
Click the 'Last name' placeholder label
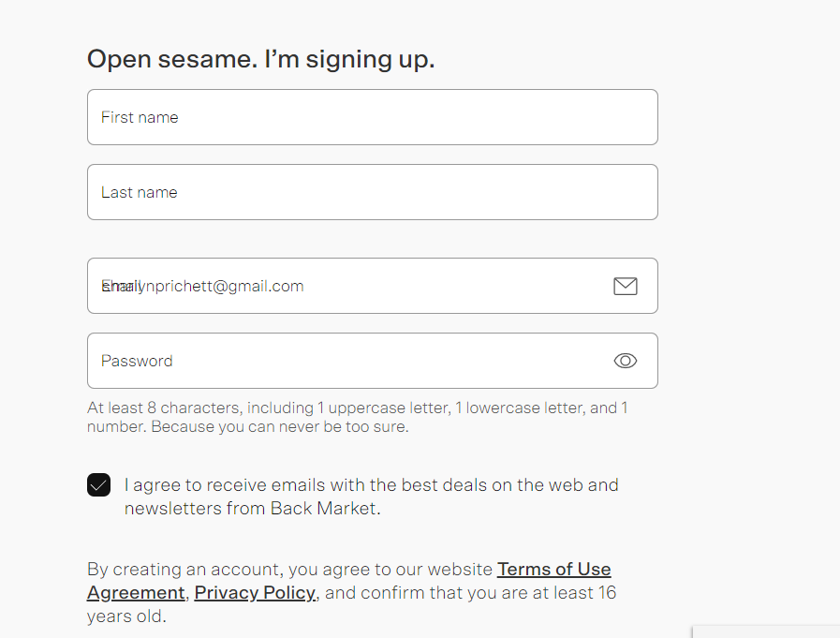[140, 192]
